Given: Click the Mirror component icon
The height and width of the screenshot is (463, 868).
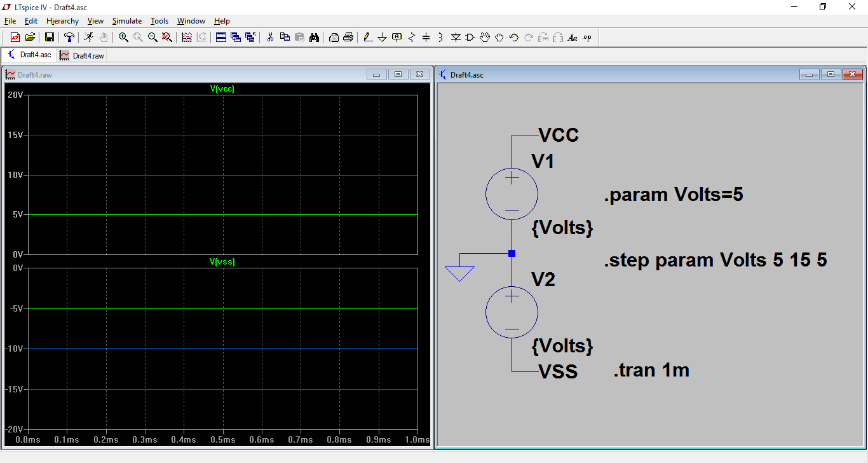Looking at the screenshot, I should point(558,38).
